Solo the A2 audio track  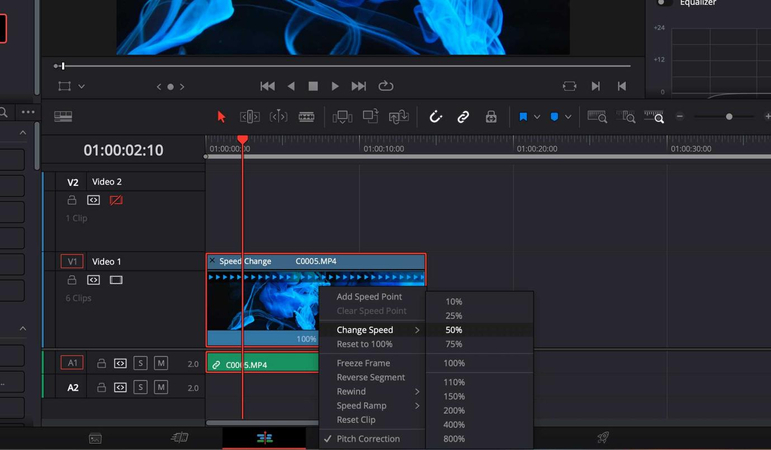point(140,387)
